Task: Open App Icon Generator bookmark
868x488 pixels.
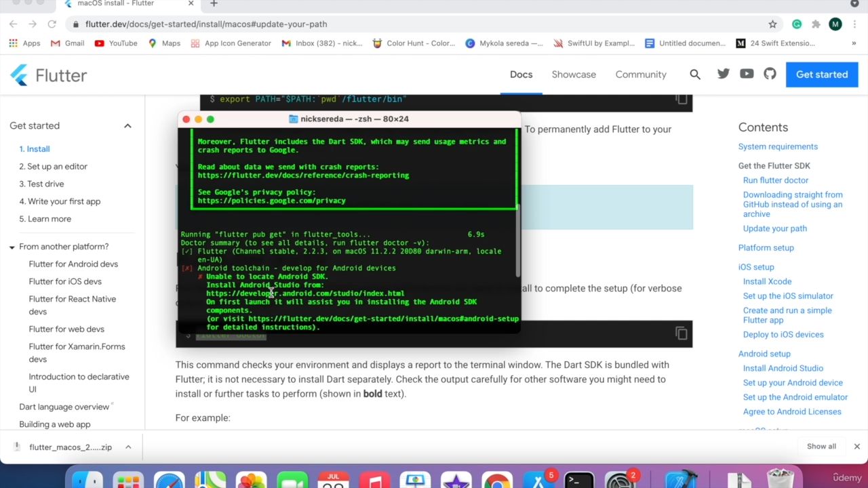Action: coord(231,43)
